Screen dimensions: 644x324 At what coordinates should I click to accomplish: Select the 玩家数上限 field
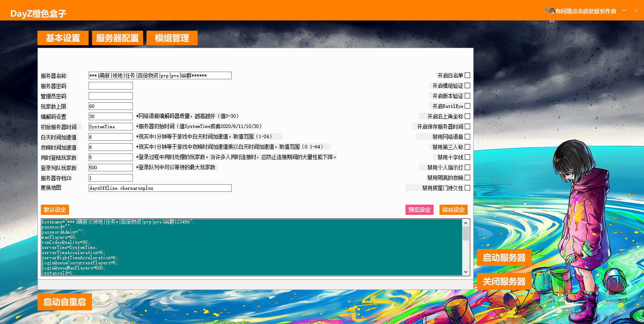(x=111, y=106)
